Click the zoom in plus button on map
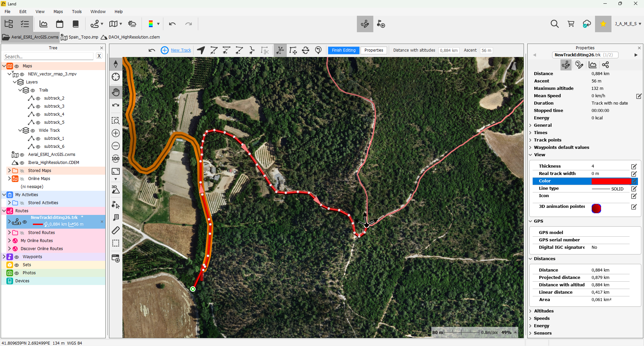 pyautogui.click(x=116, y=133)
